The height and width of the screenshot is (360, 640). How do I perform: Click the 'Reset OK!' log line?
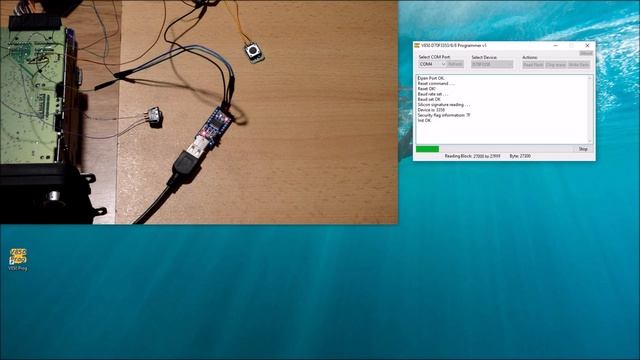click(427, 89)
